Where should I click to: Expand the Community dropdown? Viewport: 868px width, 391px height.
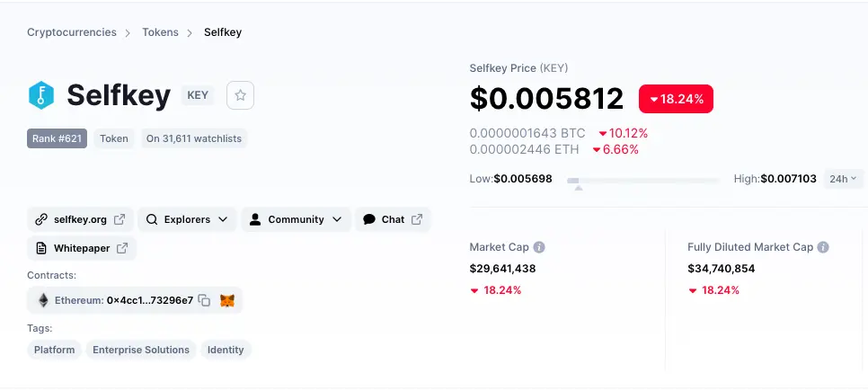click(x=297, y=219)
